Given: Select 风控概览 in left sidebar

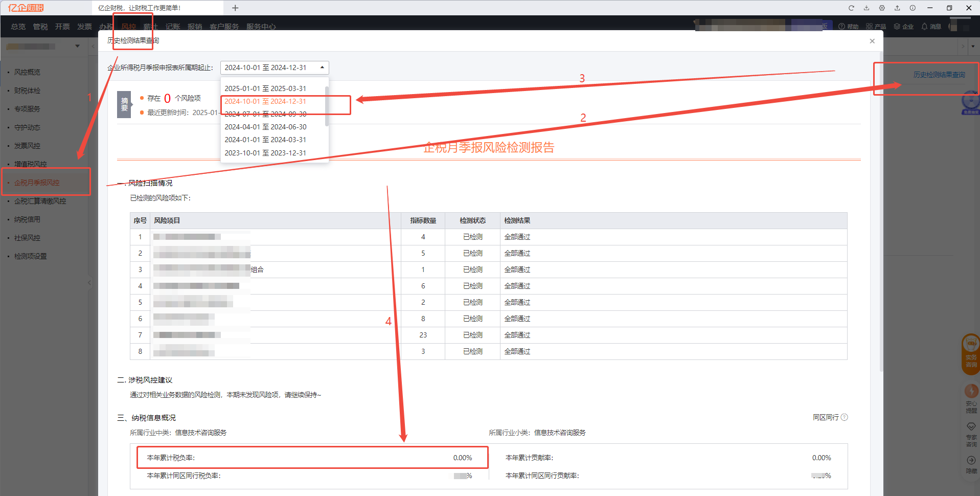Looking at the screenshot, I should [x=27, y=72].
